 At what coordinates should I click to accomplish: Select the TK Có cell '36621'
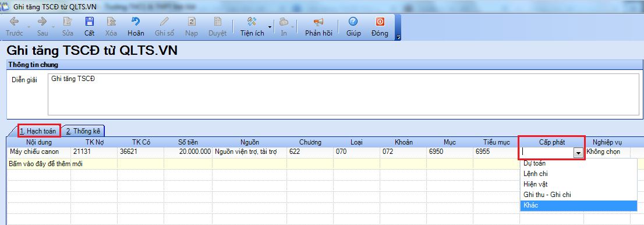click(140, 152)
